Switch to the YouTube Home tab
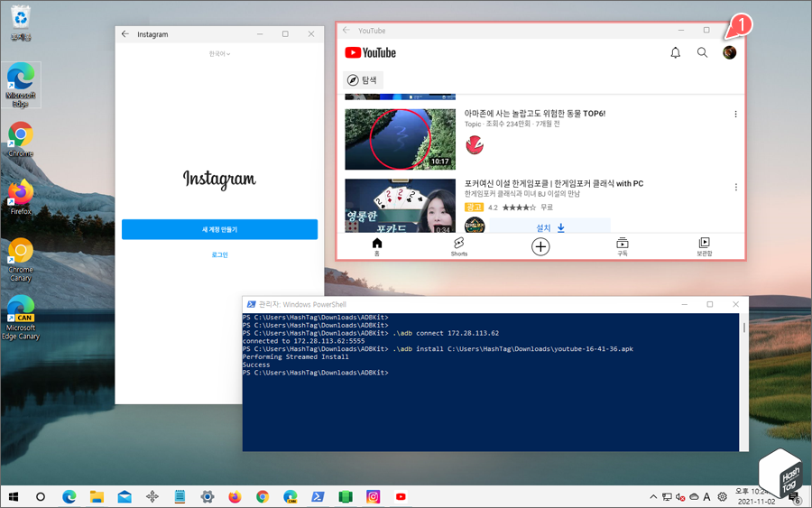812x508 pixels. coord(377,246)
